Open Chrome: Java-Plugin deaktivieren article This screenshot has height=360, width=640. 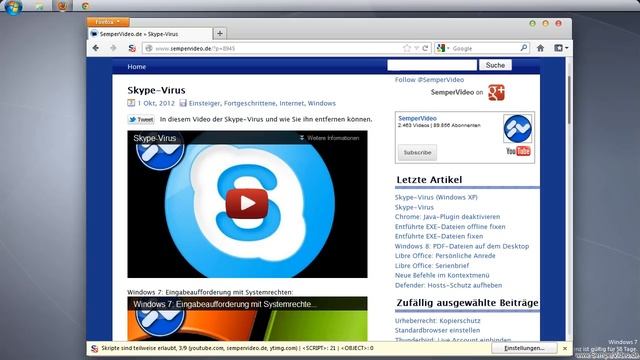click(x=447, y=217)
